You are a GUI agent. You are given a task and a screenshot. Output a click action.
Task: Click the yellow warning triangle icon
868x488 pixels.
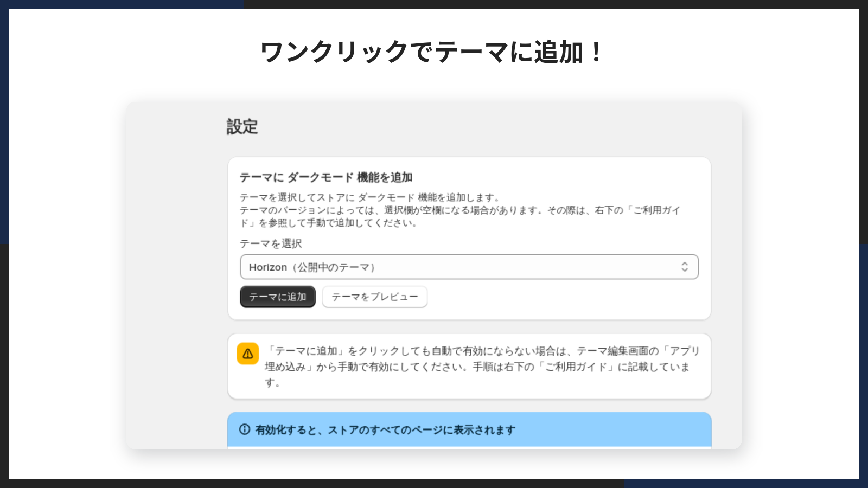pyautogui.click(x=248, y=354)
